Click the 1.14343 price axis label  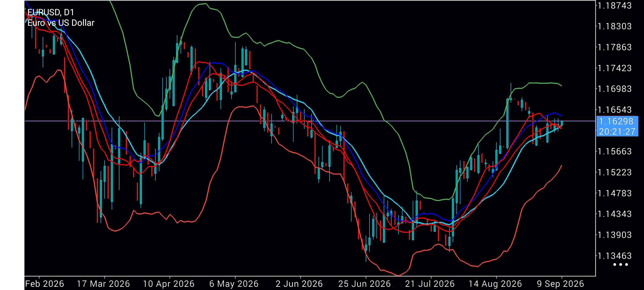(614, 214)
